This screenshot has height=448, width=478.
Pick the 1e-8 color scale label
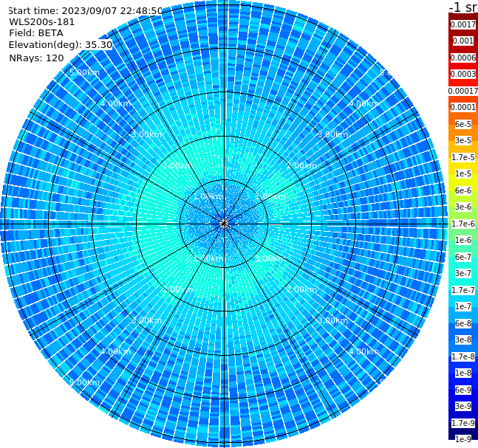tap(463, 373)
